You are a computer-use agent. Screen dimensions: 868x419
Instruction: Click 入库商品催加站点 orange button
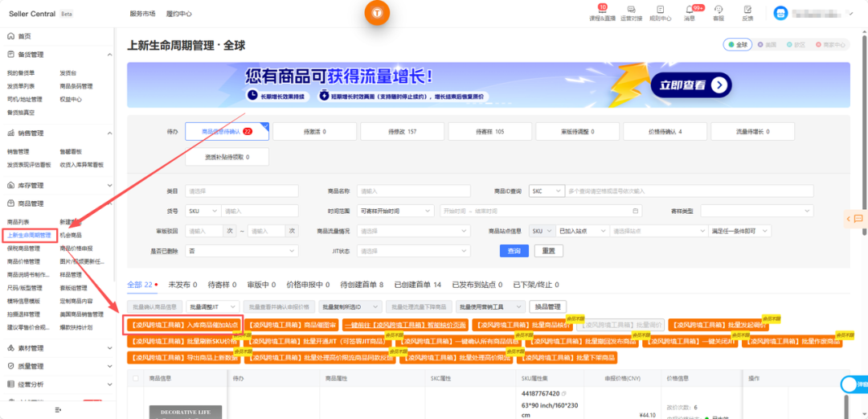(x=184, y=325)
